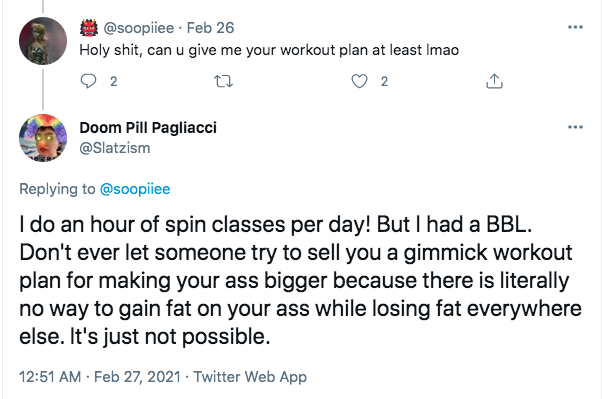Click the @Slatzism handle
Viewport: 602px width, 399px height.
(x=114, y=148)
